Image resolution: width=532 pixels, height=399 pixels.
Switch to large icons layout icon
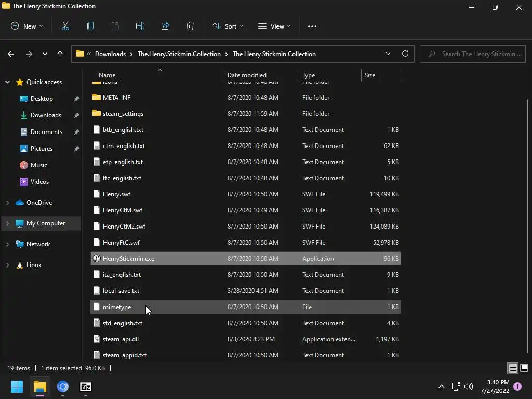(524, 368)
